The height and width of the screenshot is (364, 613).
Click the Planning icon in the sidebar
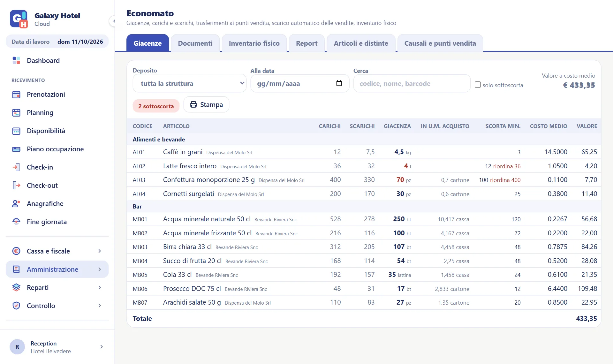16,112
